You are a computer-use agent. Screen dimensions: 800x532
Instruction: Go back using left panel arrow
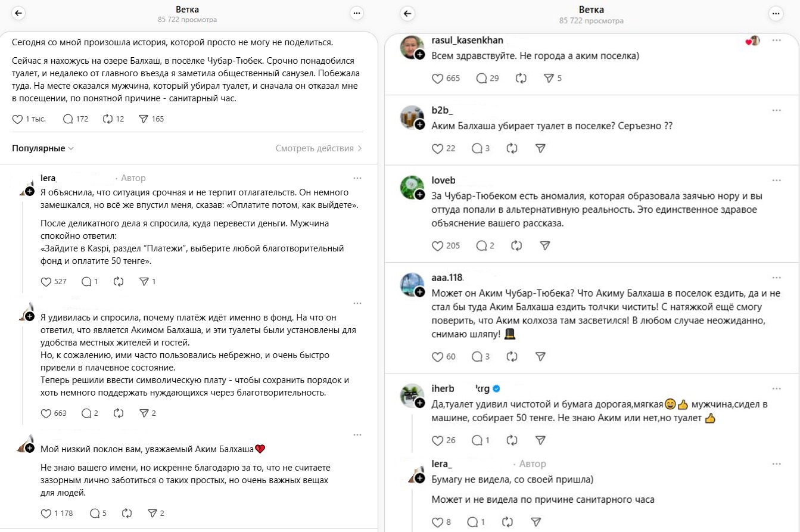coord(18,14)
